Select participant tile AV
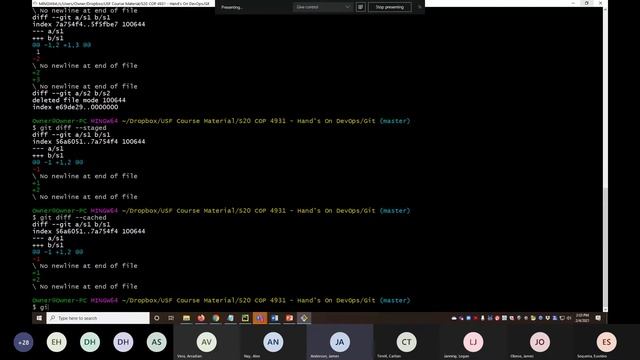Viewport: 640px width, 360px height. tap(207, 342)
